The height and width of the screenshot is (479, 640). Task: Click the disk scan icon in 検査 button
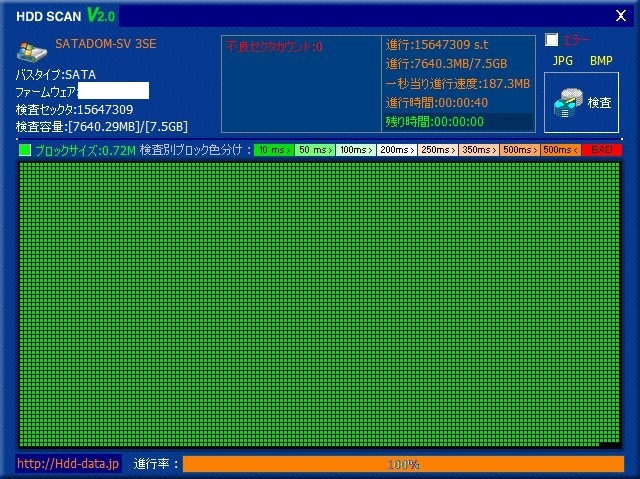point(568,103)
